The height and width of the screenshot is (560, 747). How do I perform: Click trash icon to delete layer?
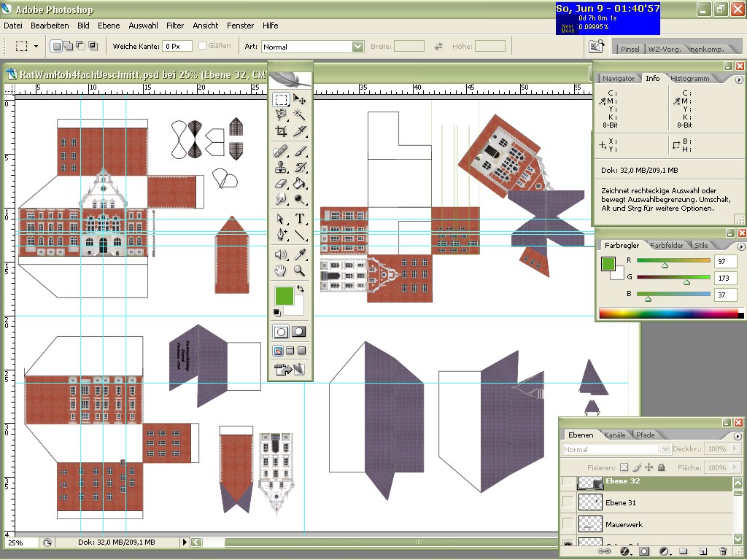pyautogui.click(x=723, y=551)
